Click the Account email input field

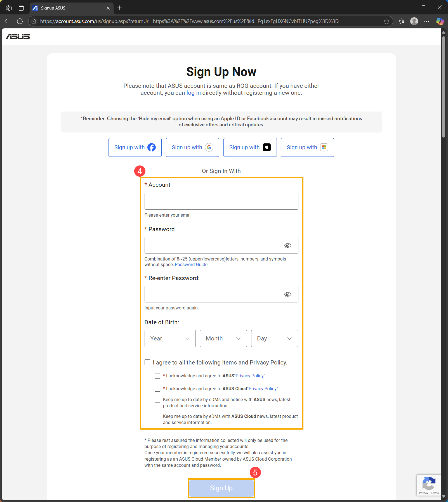221,201
